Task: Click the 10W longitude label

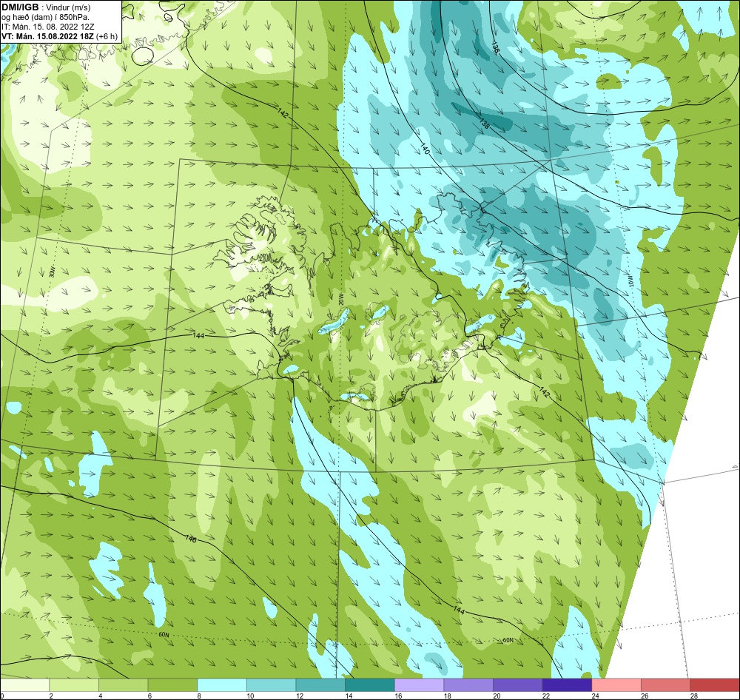Action: [x=630, y=280]
